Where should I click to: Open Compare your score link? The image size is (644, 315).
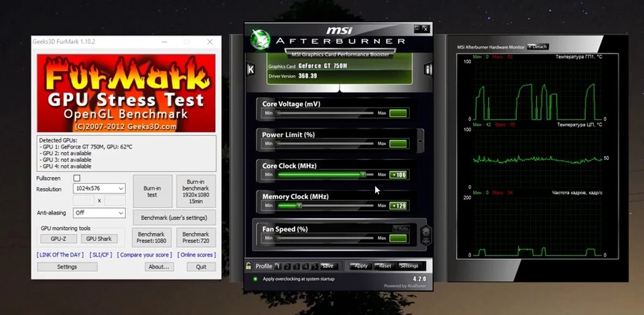145,255
